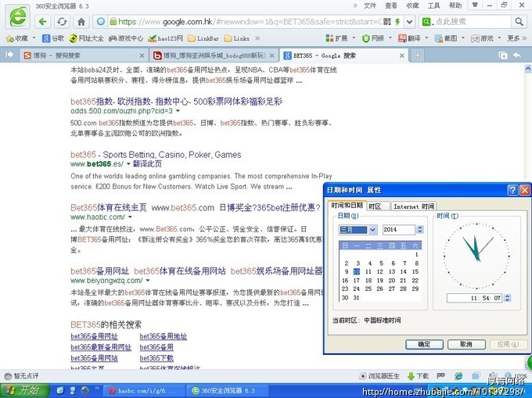Click the 11:54:07 time field
532x398 pixels.
pos(475,298)
